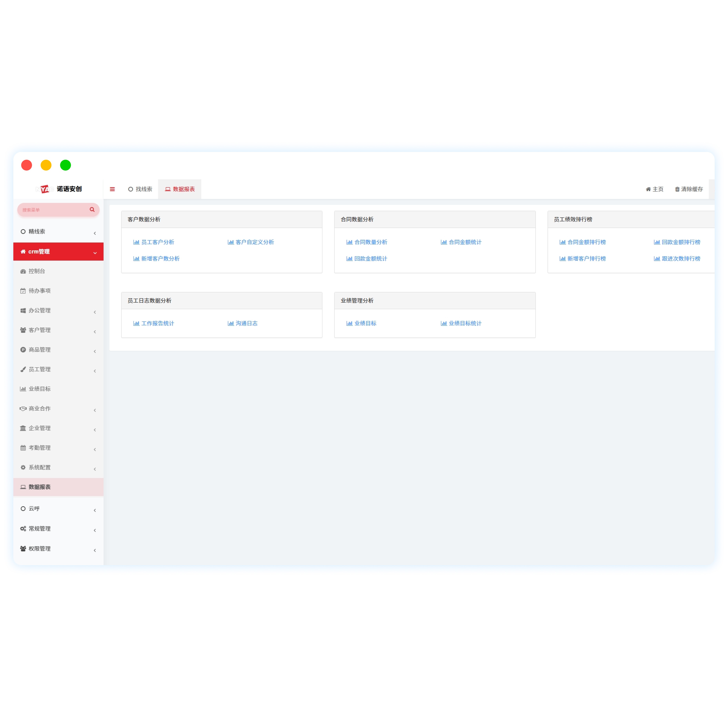Click the 控制台 dashboard icon

pos(23,271)
